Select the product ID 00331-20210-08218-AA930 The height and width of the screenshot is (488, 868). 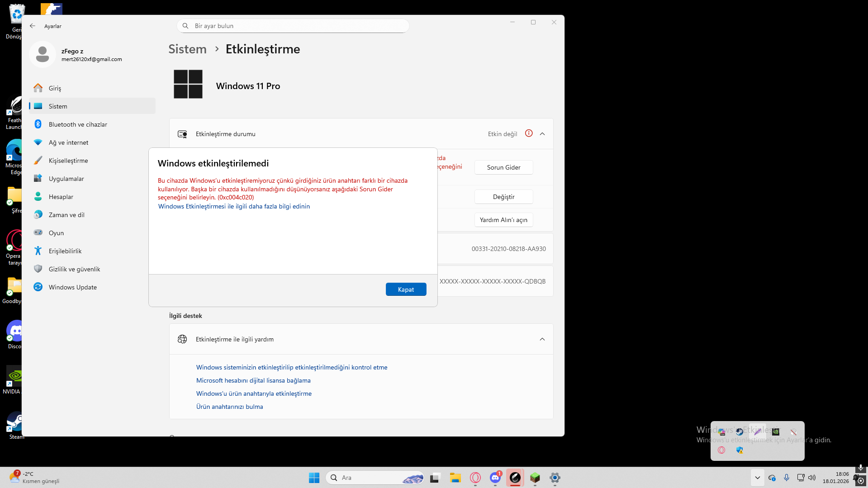(508, 249)
